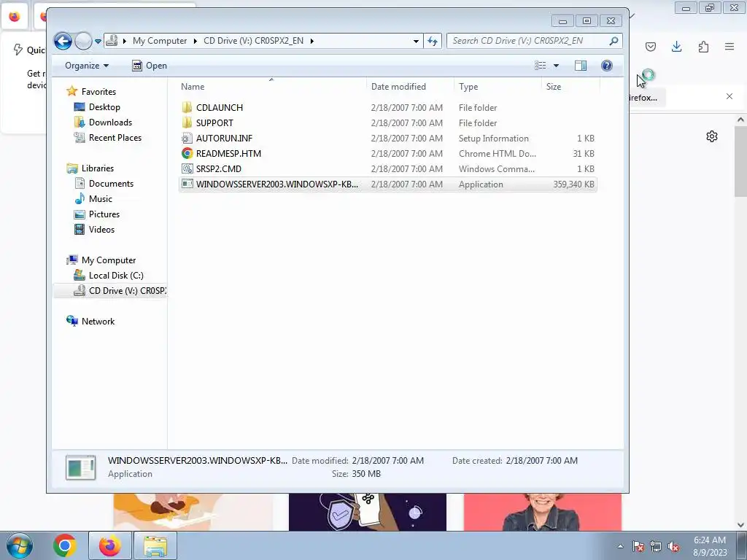Open Desktop in Favorites
Viewport: 747px width, 560px height.
[x=104, y=107]
